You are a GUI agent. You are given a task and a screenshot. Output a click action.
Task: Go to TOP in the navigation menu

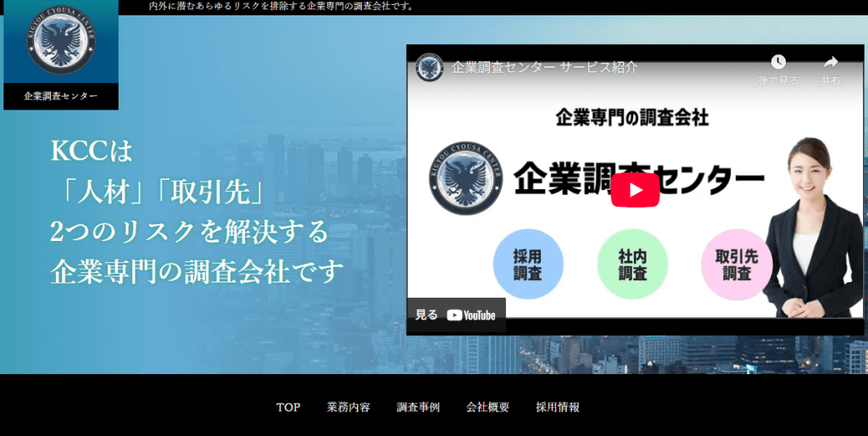(x=288, y=407)
